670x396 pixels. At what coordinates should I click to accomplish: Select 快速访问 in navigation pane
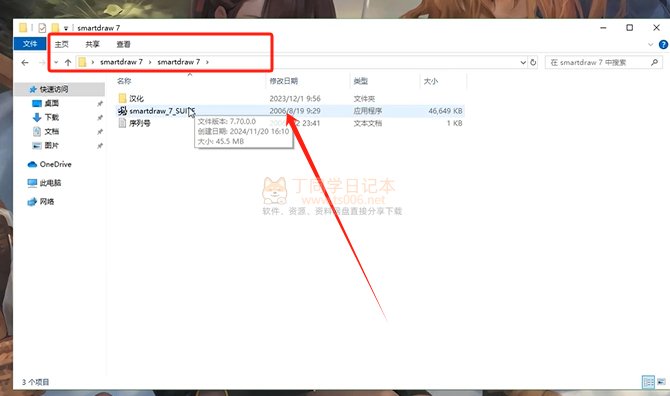pos(54,89)
